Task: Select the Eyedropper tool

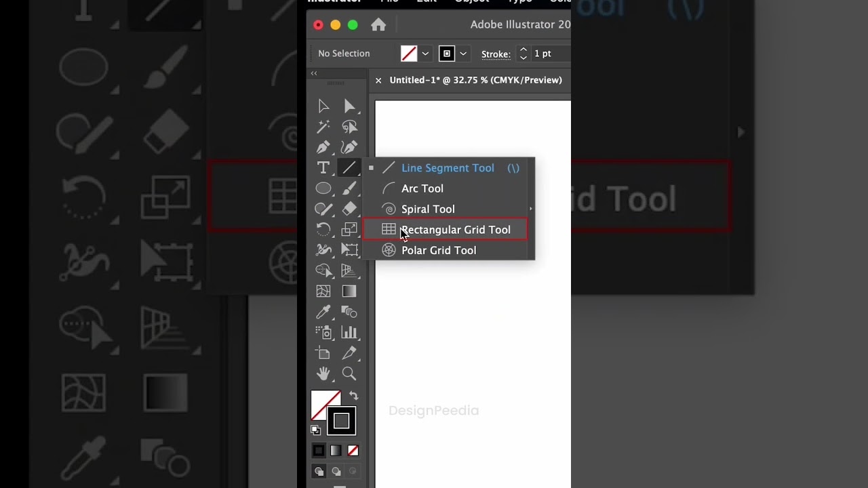Action: 323,312
